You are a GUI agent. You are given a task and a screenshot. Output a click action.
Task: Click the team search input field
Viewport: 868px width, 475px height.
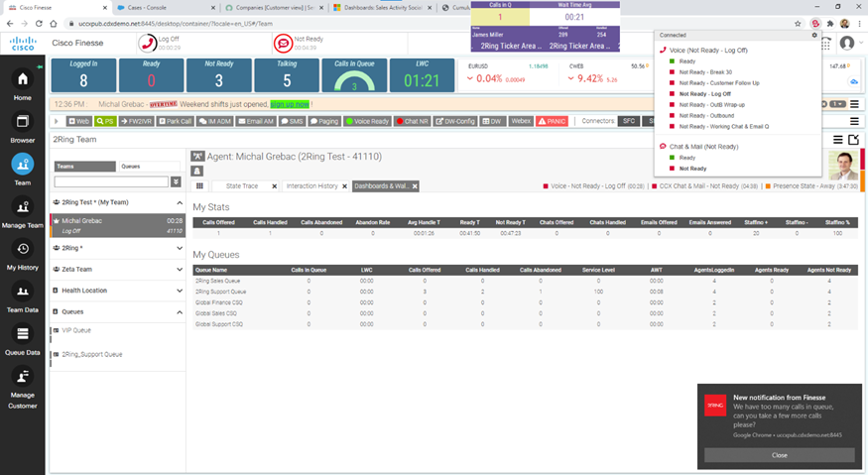click(x=110, y=181)
